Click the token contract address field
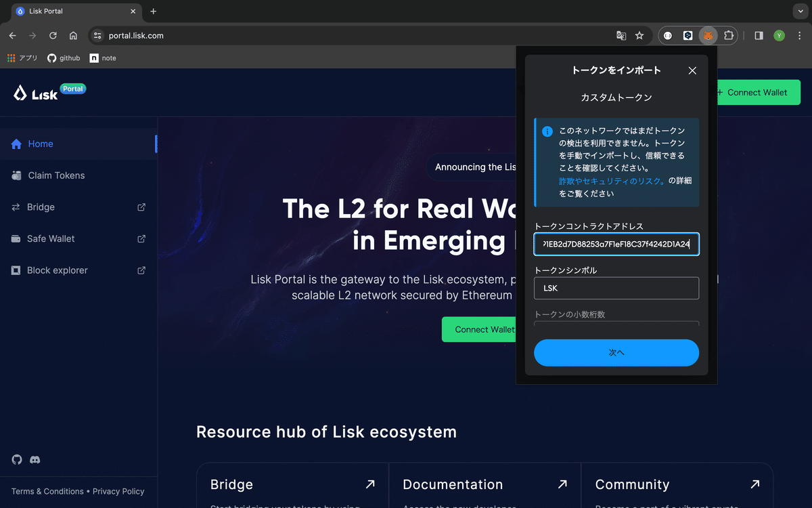 tap(616, 244)
